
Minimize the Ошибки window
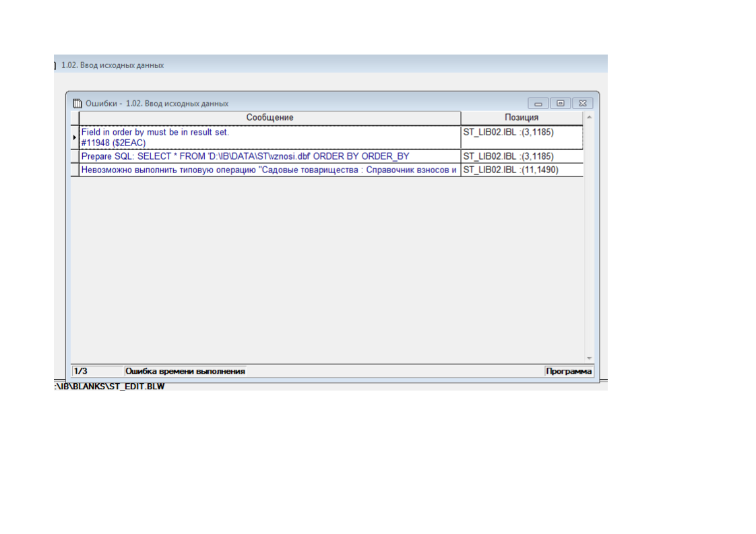point(538,103)
